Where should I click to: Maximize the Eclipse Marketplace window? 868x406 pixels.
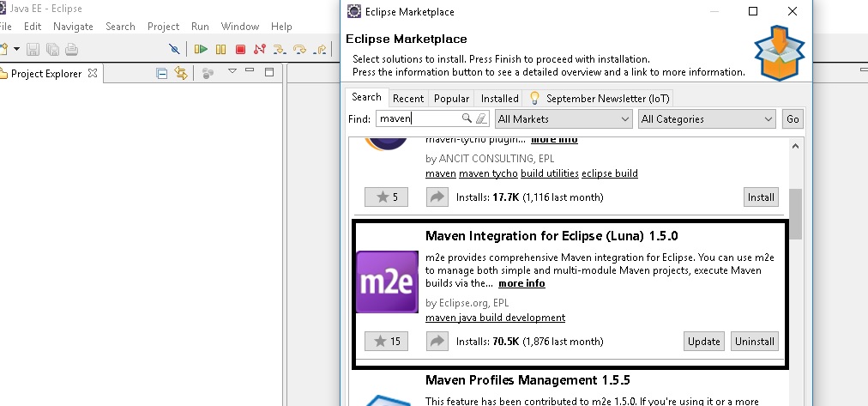tap(753, 11)
